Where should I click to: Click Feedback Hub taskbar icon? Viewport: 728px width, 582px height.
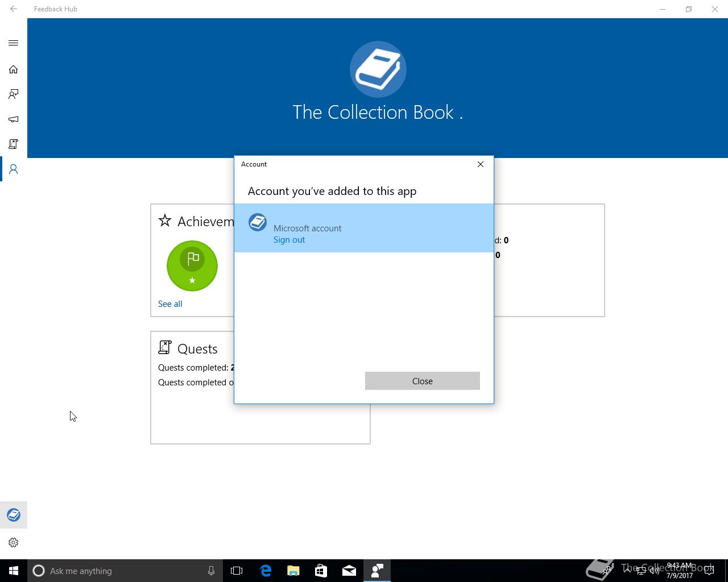(377, 571)
